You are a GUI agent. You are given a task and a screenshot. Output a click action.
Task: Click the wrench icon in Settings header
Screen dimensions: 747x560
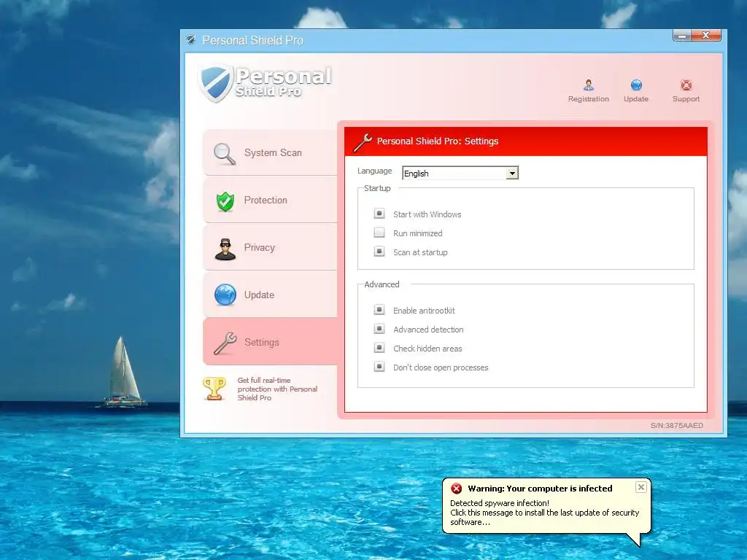(363, 142)
